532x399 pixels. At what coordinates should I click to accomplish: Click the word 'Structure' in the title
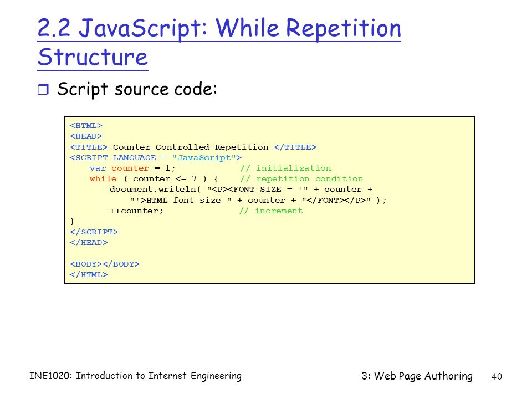pyautogui.click(x=93, y=57)
